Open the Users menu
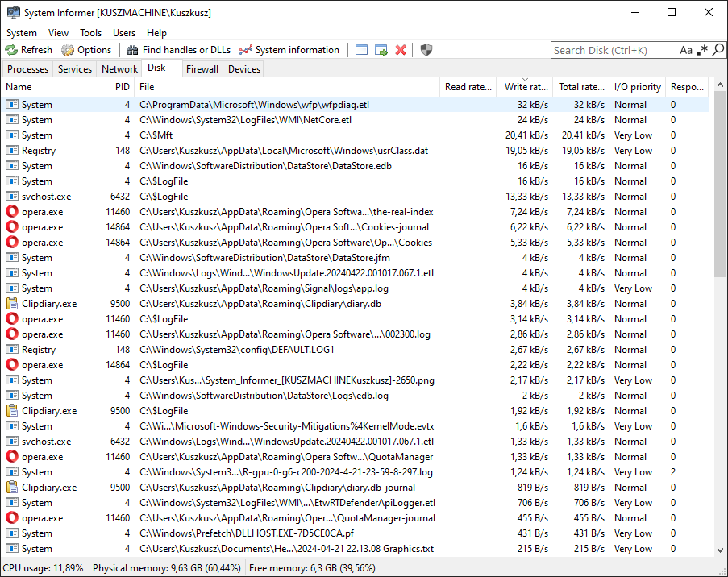Image resolution: width=728 pixels, height=577 pixels. click(x=124, y=33)
